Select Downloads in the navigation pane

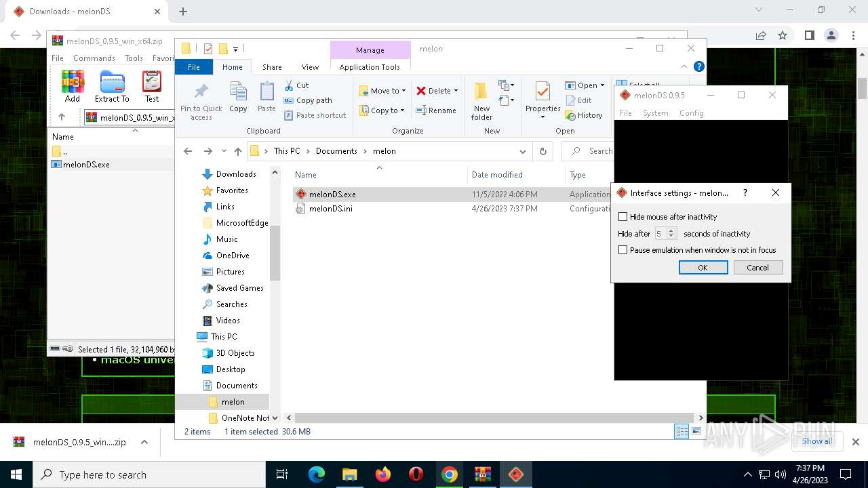click(x=229, y=174)
